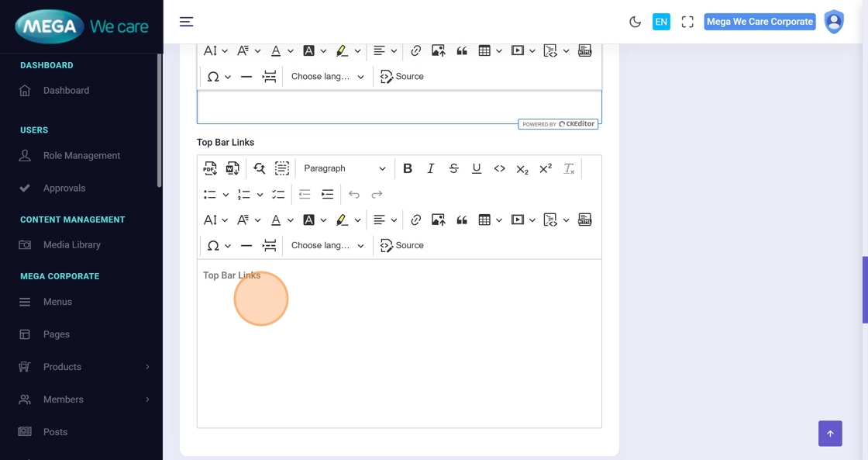This screenshot has width=868, height=460.
Task: Toggle fullscreen mode in the header
Action: (x=687, y=22)
